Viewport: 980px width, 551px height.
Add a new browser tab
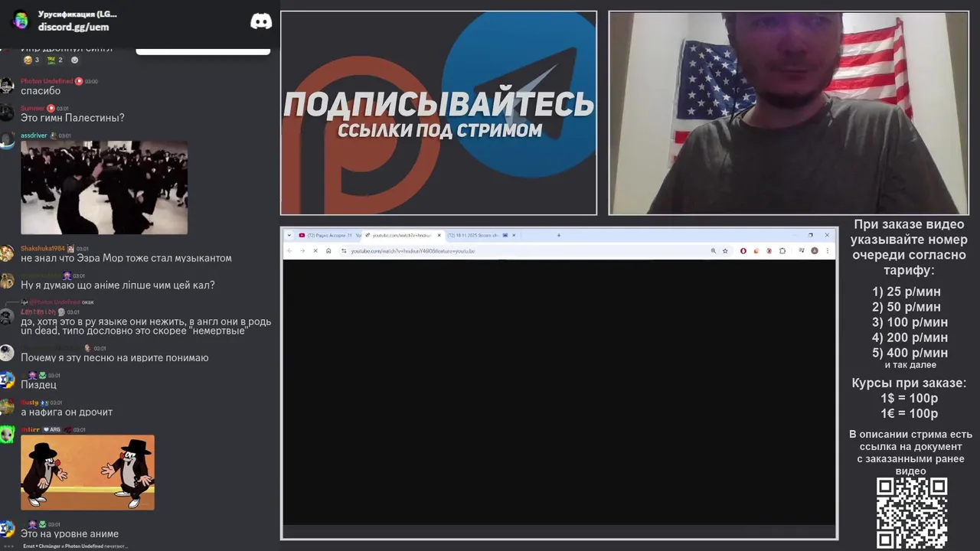558,235
